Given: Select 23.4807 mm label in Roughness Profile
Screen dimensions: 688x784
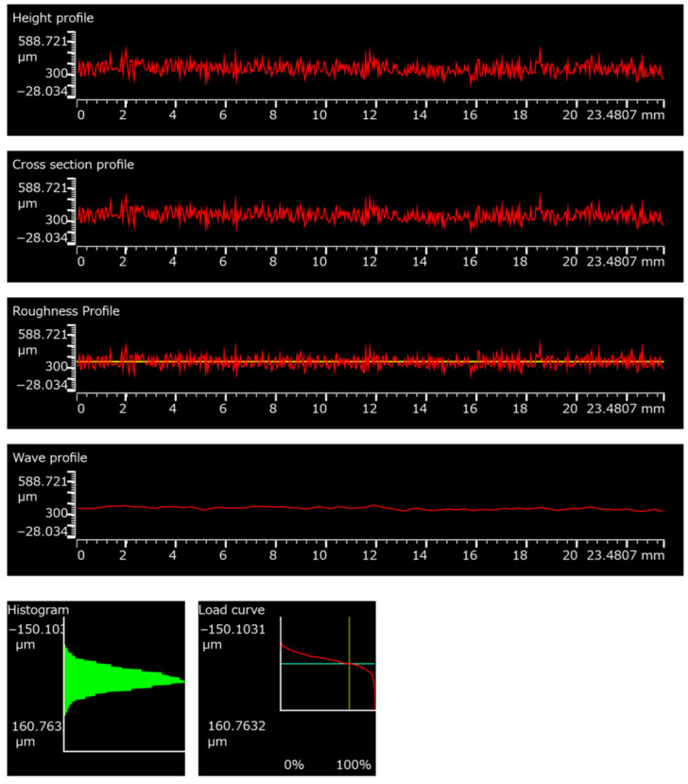Looking at the screenshot, I should [626, 409].
